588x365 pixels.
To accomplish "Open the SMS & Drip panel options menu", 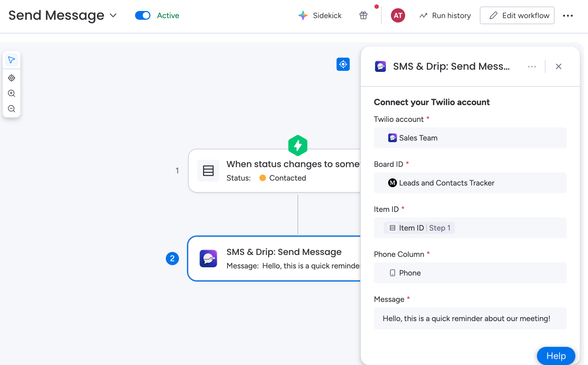I will [532, 67].
